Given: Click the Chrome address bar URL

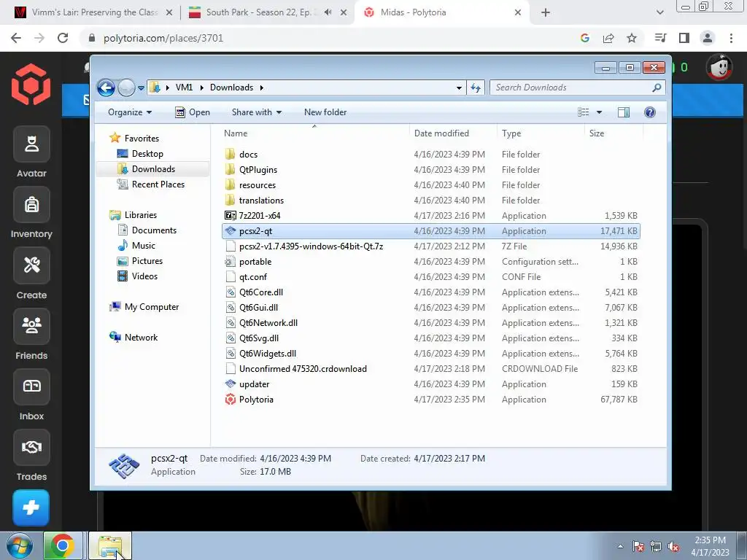Looking at the screenshot, I should coord(163,38).
